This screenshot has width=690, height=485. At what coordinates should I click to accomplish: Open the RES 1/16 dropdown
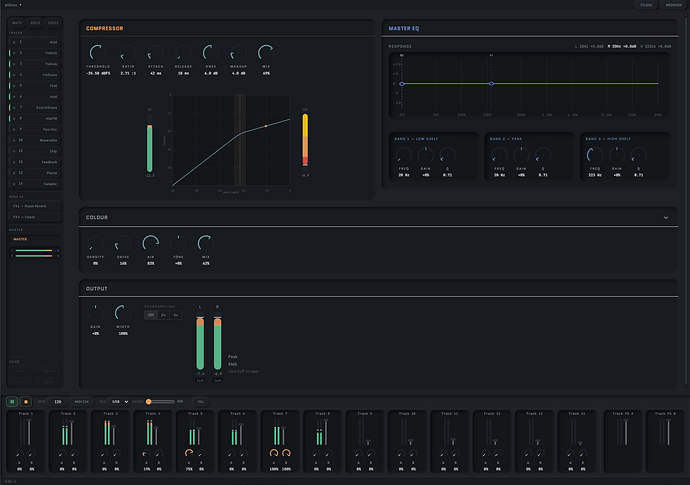118,402
